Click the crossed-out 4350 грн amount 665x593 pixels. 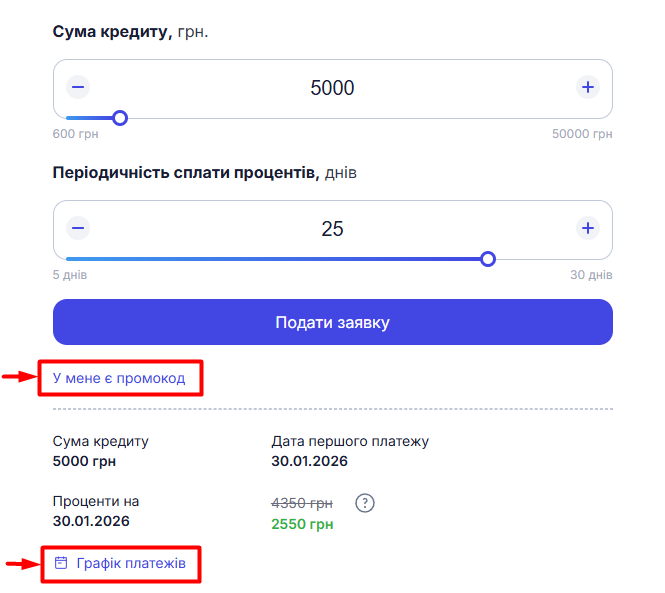tap(302, 503)
